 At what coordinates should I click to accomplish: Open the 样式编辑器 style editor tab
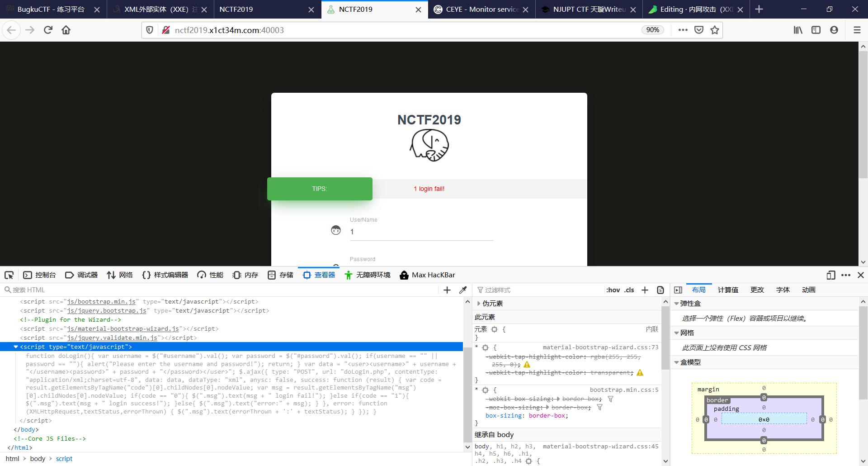[165, 275]
